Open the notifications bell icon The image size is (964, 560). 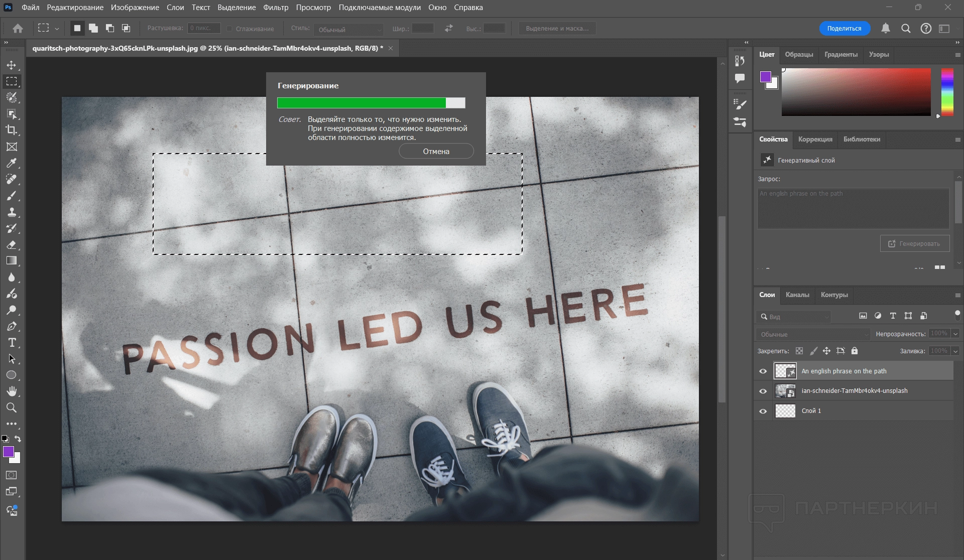tap(886, 29)
